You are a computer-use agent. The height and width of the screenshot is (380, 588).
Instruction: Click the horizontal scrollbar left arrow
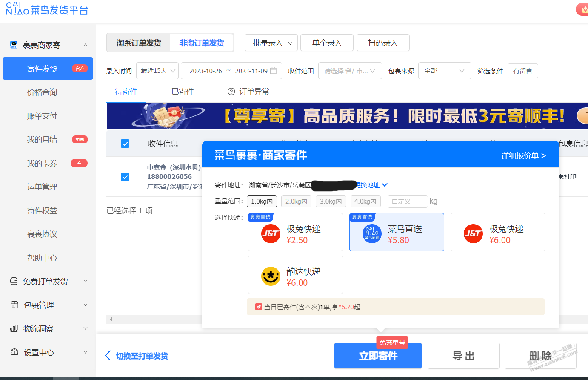pos(111,319)
